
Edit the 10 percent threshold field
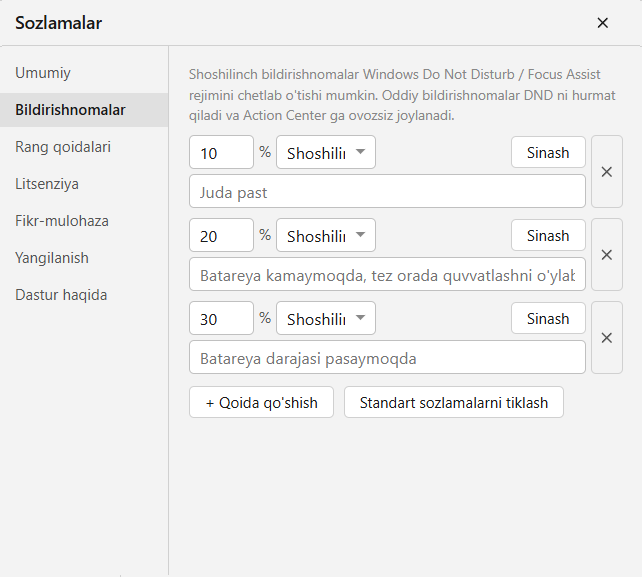222,152
